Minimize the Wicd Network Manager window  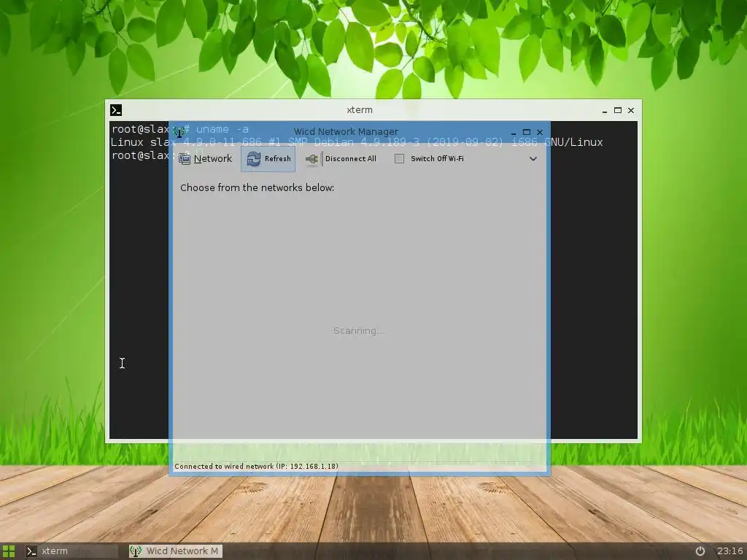pyautogui.click(x=513, y=132)
